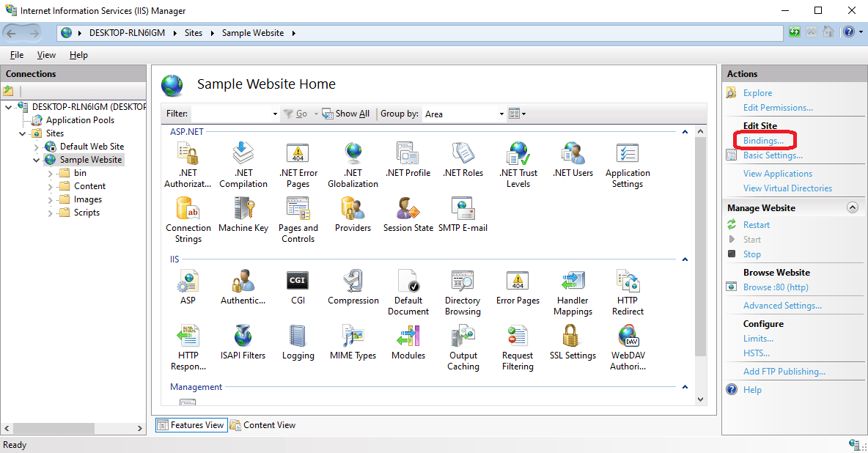Select Application Pools in Connections tree
868x453 pixels.
tap(80, 120)
